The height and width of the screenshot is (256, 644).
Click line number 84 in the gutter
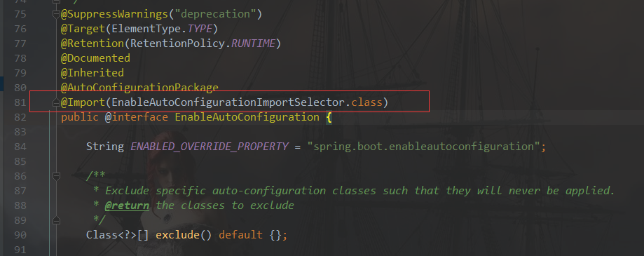point(20,147)
